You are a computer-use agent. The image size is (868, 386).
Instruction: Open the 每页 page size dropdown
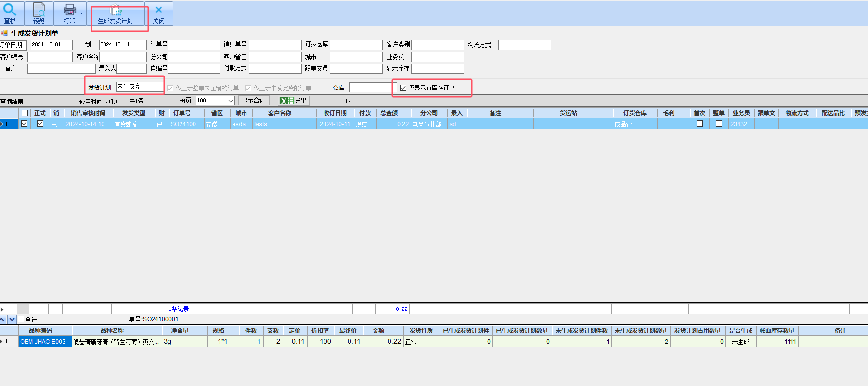tap(231, 101)
